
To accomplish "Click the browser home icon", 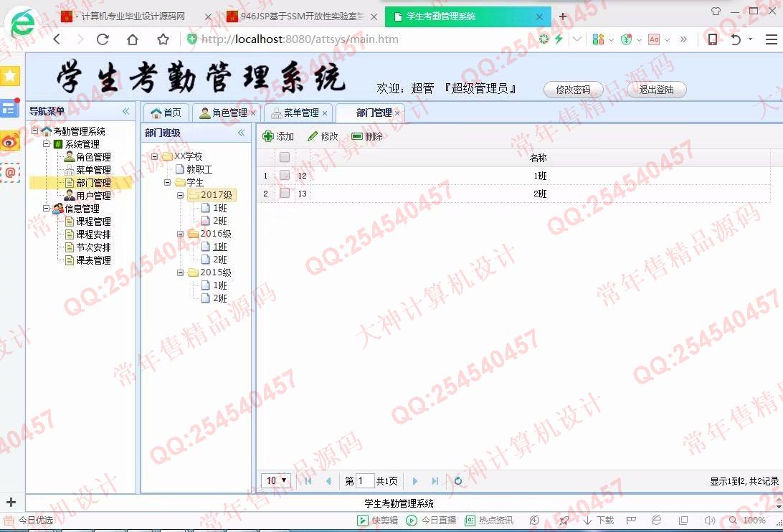I will pyautogui.click(x=133, y=39).
